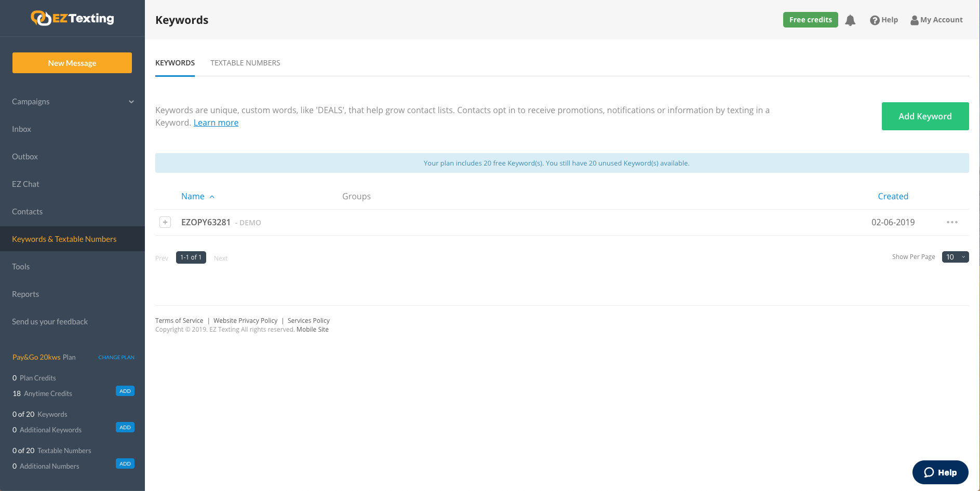Switch to the Textable Numbers tab

tap(245, 63)
